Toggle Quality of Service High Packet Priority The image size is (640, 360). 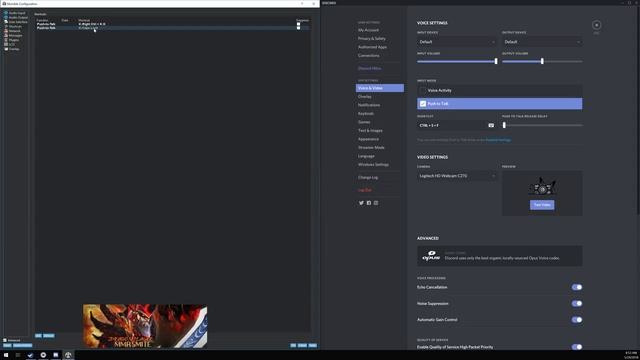(577, 347)
